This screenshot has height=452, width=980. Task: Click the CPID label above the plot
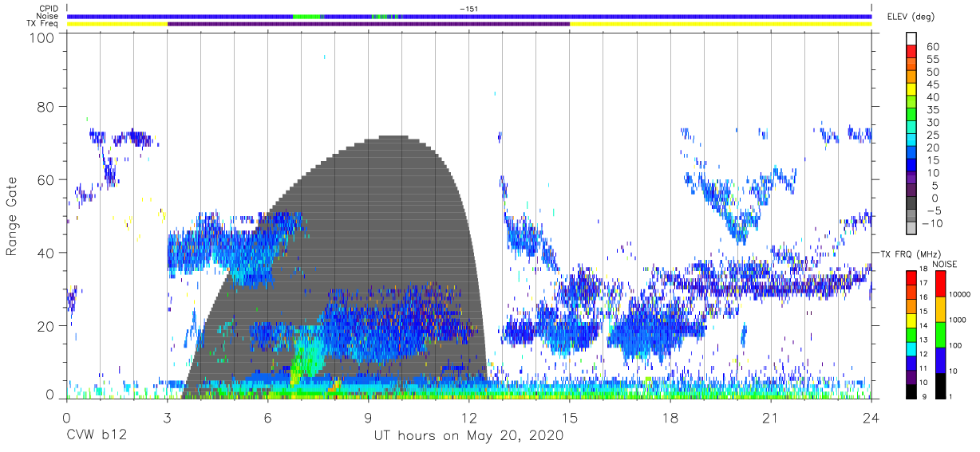click(x=49, y=9)
